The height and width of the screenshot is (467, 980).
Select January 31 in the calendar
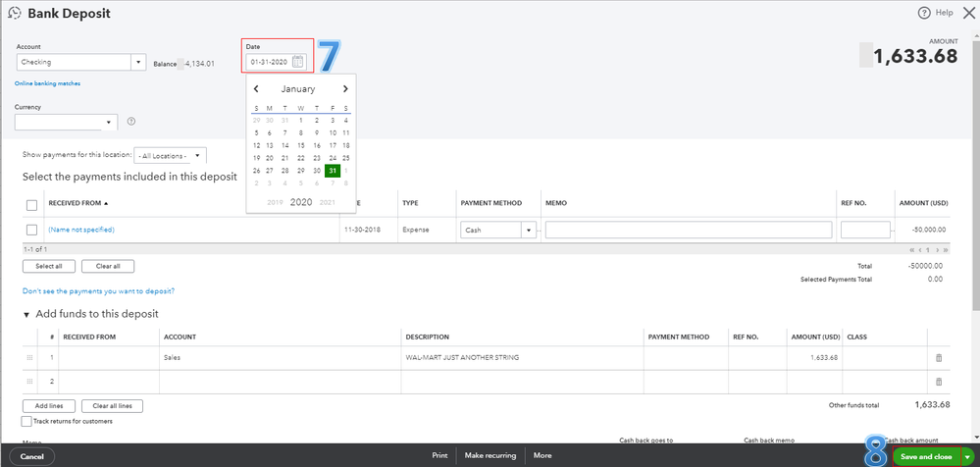tap(333, 171)
